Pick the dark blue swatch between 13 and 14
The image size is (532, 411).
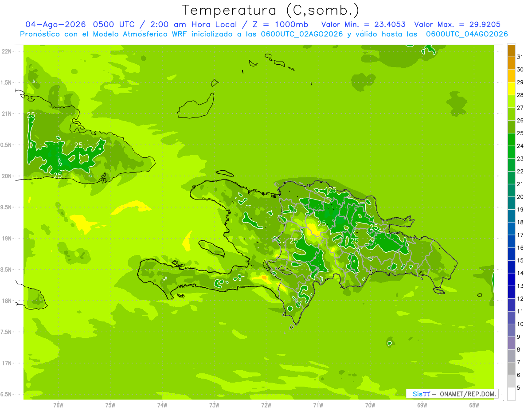[x=512, y=280]
